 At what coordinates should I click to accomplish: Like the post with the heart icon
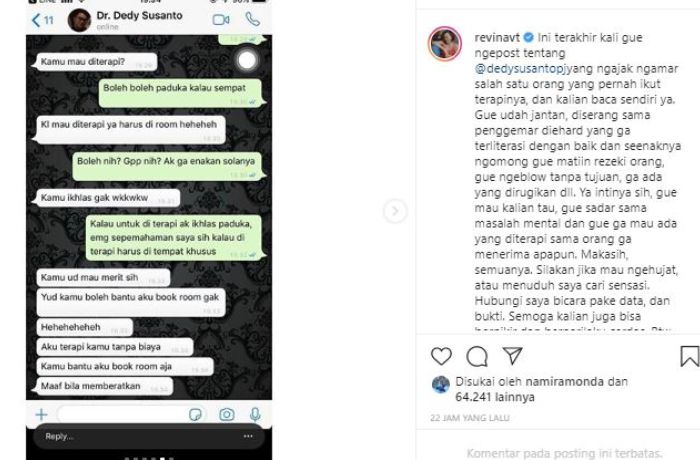[441, 356]
